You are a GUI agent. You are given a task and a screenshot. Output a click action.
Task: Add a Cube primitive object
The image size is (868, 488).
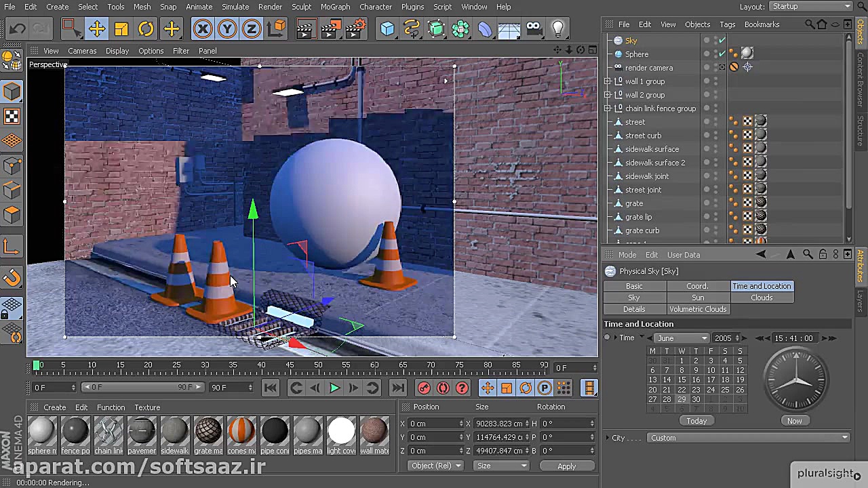387,28
